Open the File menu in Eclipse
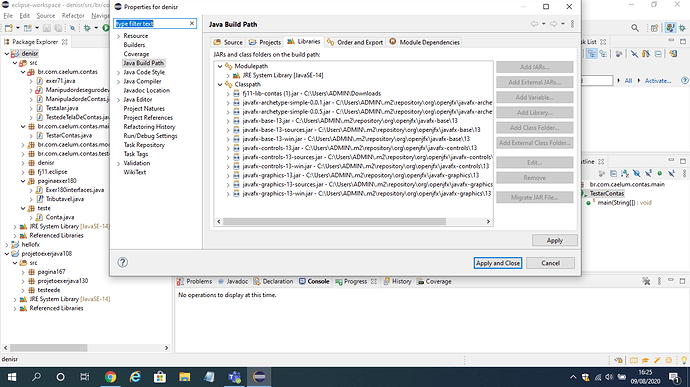Screen dimensions: 690x387 pyautogui.click(x=8, y=15)
